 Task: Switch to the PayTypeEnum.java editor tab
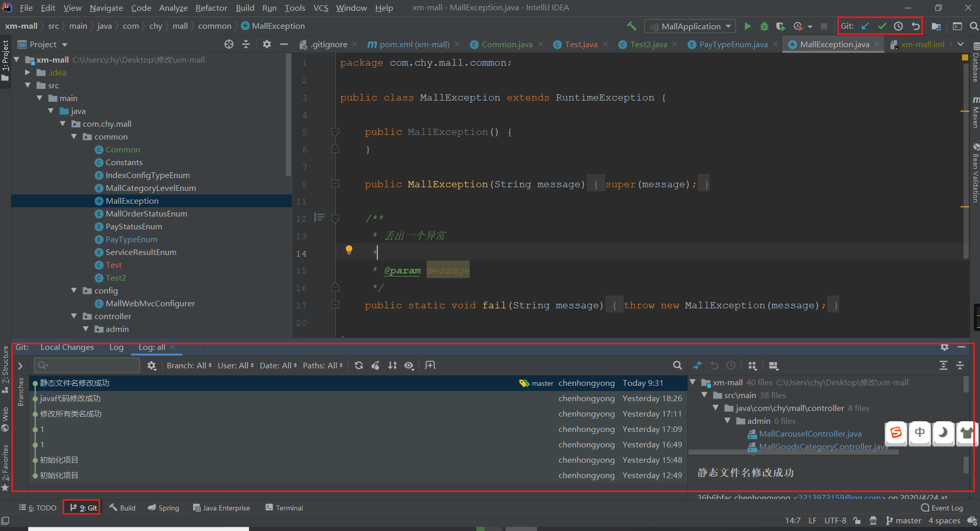coord(733,44)
